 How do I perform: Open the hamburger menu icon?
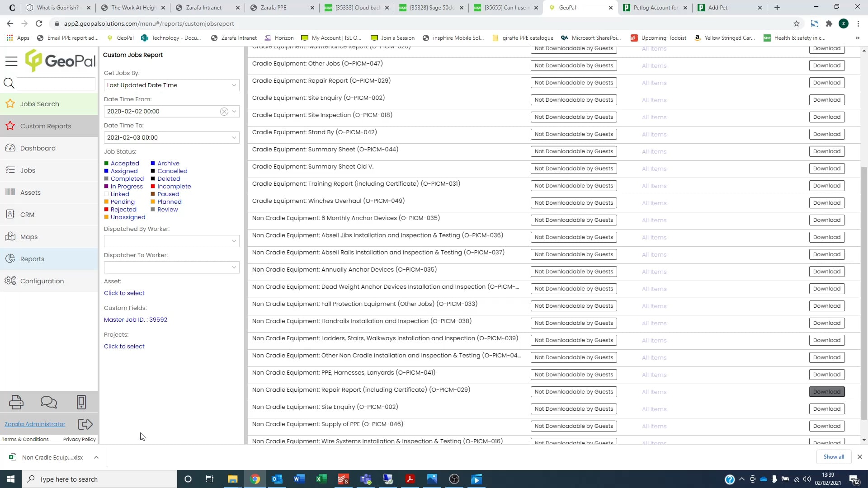tap(11, 61)
